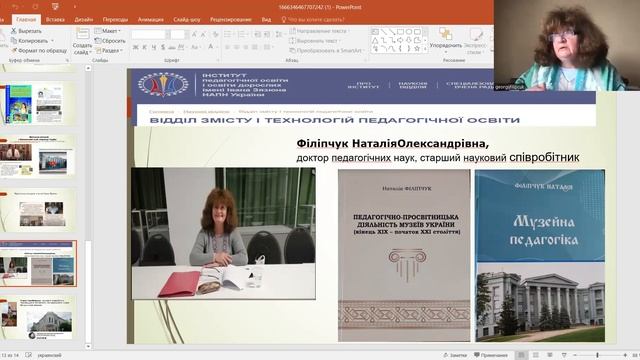This screenshot has height=360, width=640.
Task: Open change case (Aa) menu
Action: coord(196,47)
